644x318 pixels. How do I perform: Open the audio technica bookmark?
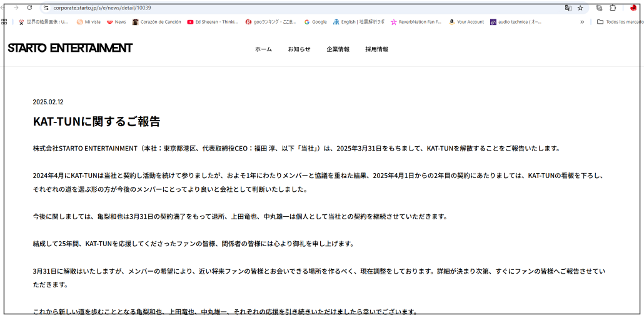[x=516, y=22]
